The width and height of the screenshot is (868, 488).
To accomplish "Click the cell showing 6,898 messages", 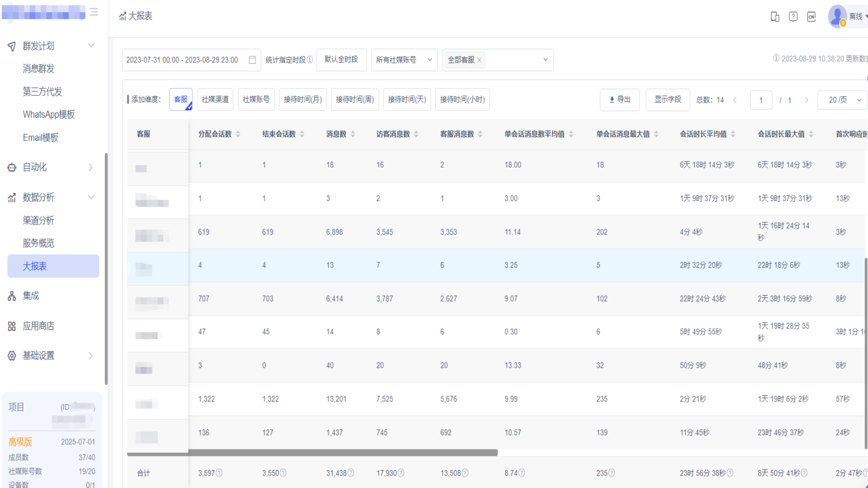I will [x=334, y=232].
